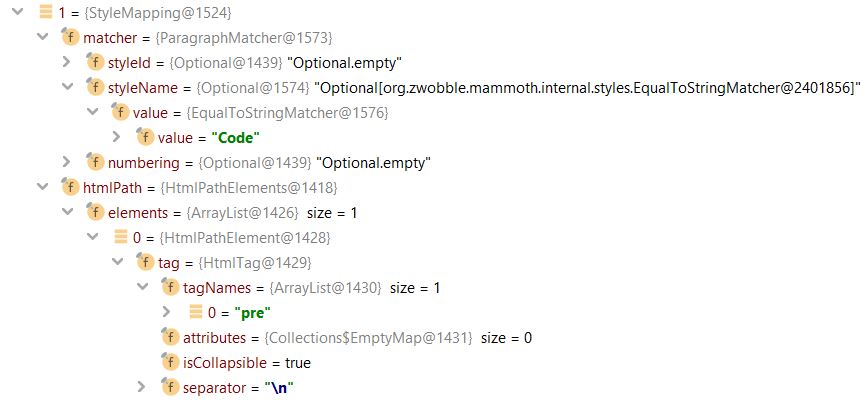The height and width of the screenshot is (400, 867).
Task: Click the field icon beside styleName
Action: (x=95, y=87)
